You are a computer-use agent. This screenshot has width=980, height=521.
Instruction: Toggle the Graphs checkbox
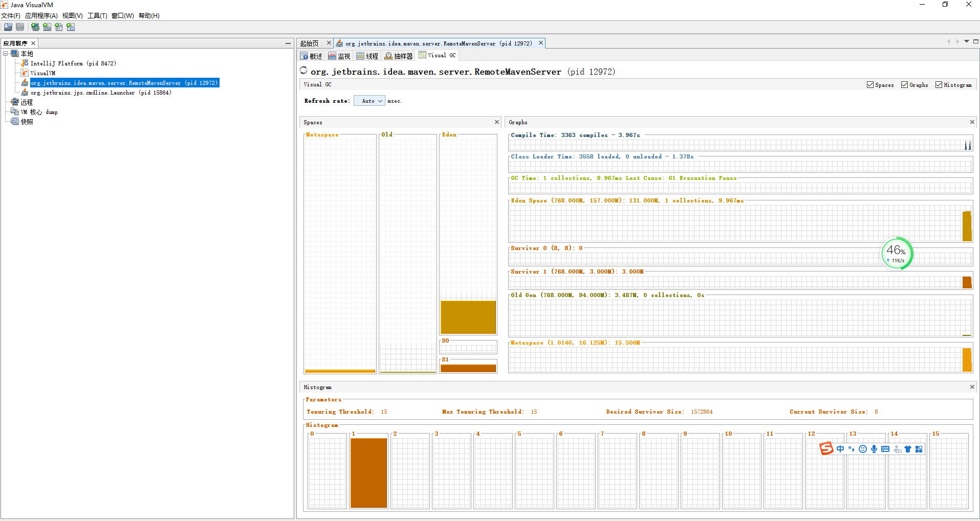click(x=904, y=85)
